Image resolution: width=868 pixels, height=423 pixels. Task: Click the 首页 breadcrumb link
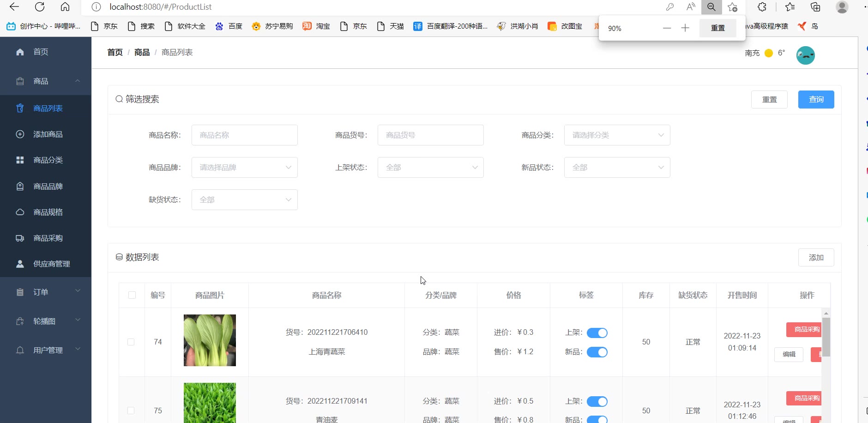115,53
